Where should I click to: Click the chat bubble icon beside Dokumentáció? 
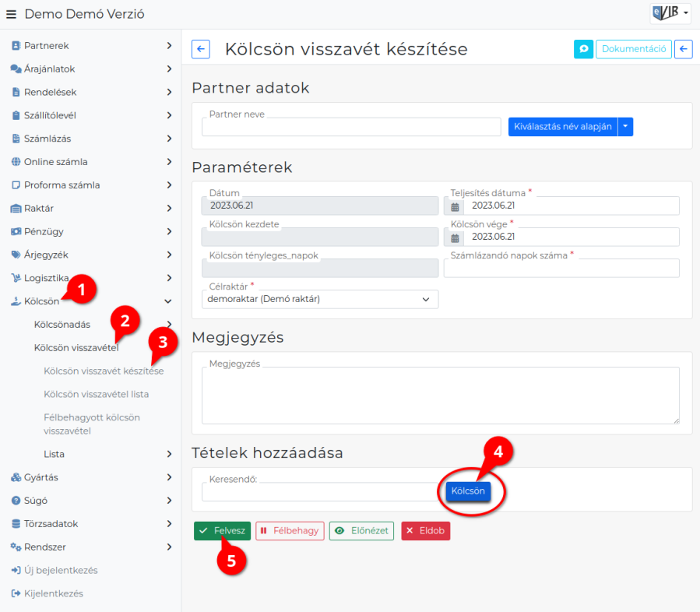pyautogui.click(x=583, y=49)
